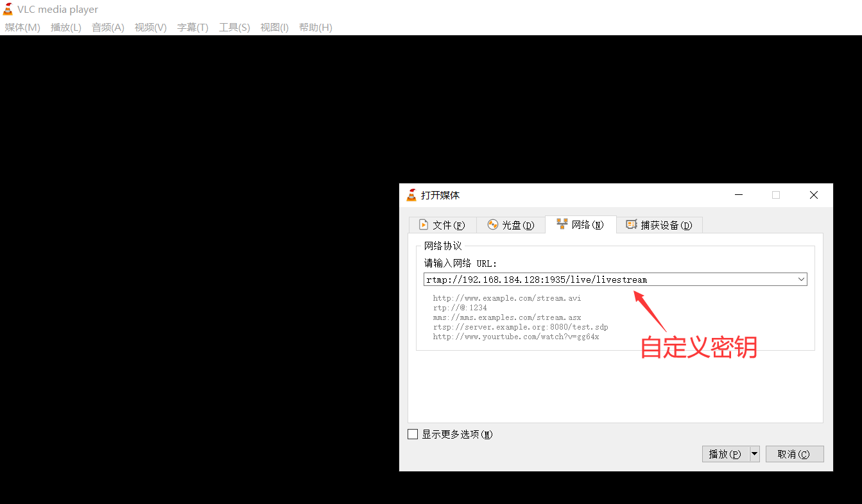Image resolution: width=862 pixels, height=504 pixels.
Task: Click the network icon on the 网络 tab
Action: click(562, 224)
